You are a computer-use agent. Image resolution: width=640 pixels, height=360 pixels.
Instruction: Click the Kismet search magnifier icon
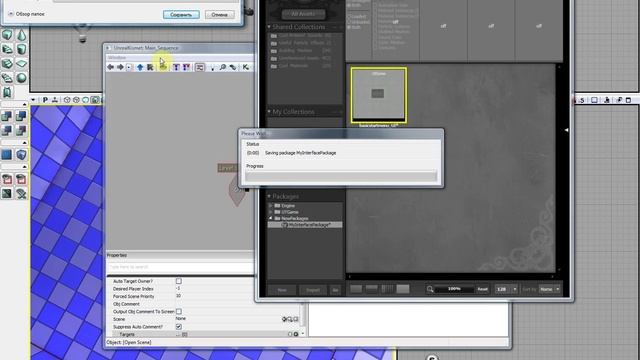(x=223, y=67)
